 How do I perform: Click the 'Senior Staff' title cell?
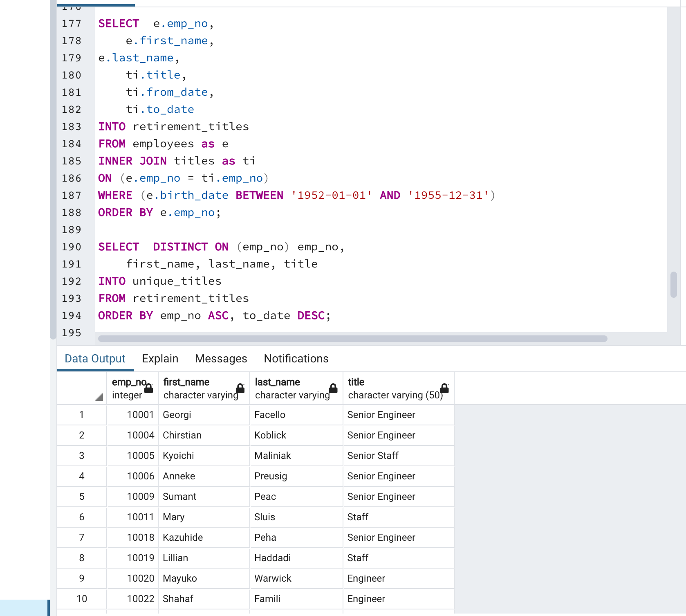tap(399, 456)
